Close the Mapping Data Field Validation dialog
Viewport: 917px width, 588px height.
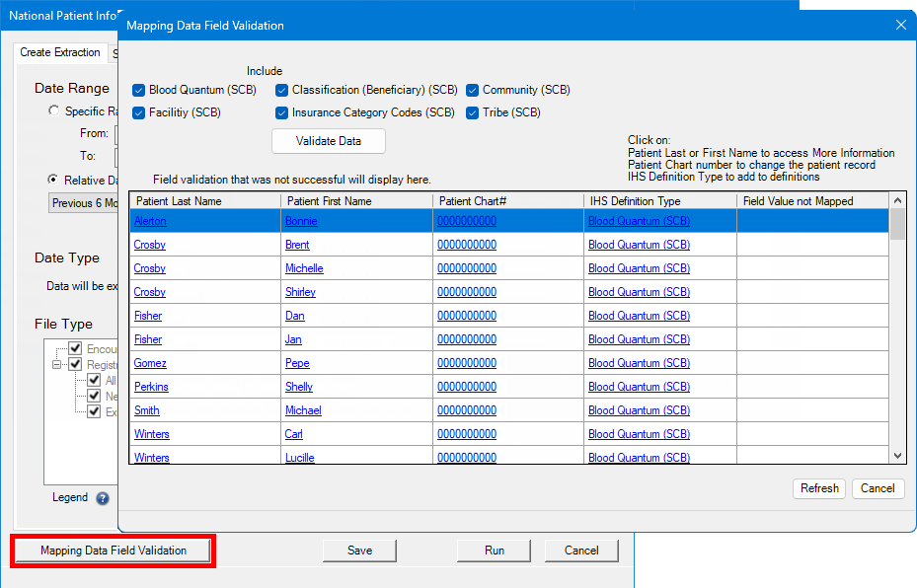click(x=900, y=25)
